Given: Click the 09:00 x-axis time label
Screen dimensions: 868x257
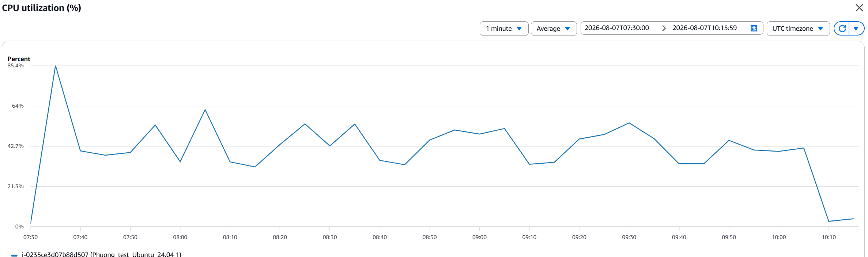Looking at the screenshot, I should pyautogui.click(x=479, y=237).
